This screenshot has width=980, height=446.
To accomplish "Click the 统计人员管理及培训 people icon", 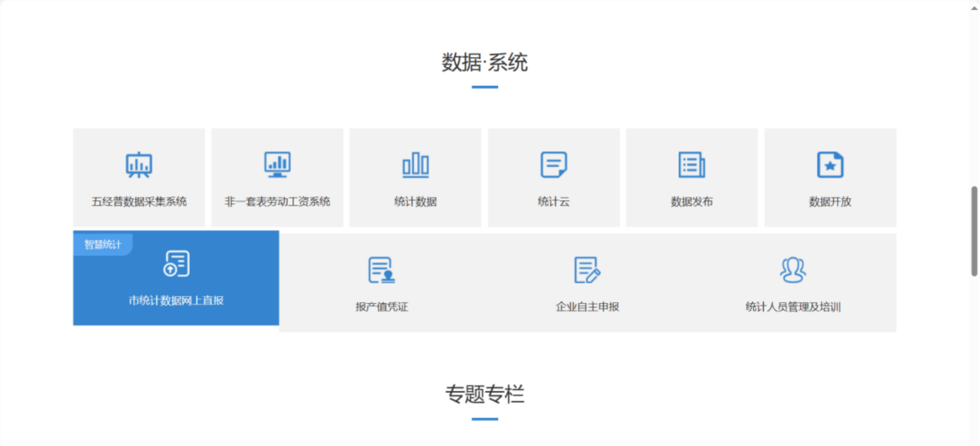I will [793, 270].
